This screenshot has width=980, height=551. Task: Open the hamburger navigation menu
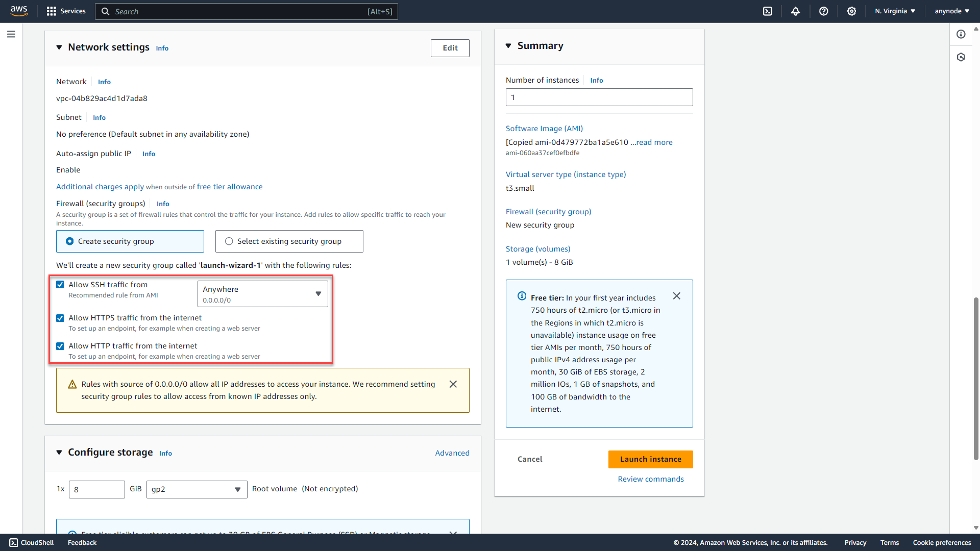pos(11,34)
